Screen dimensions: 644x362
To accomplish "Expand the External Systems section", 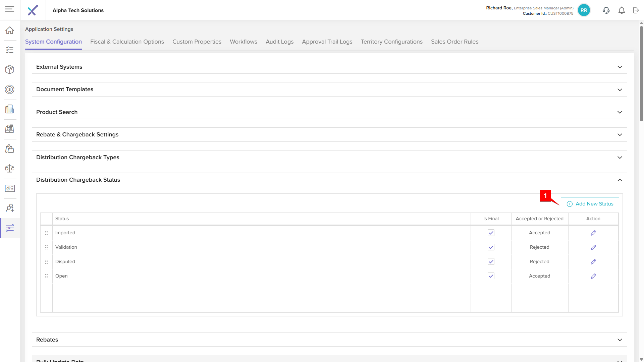I will click(x=620, y=67).
